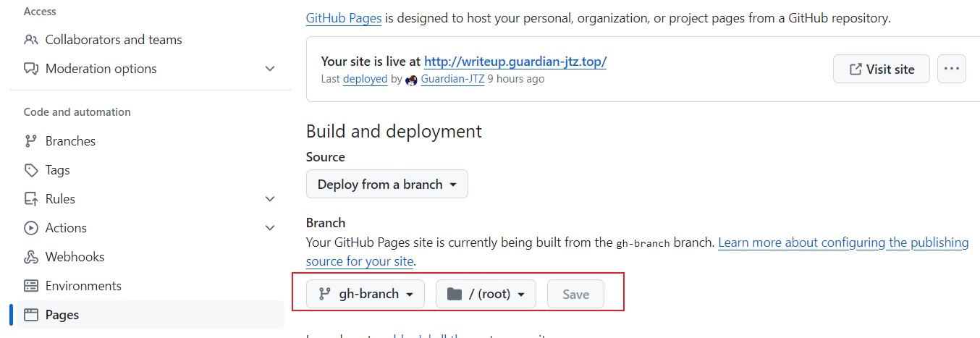Click the Guardian-JTZ avatar image
The image size is (980, 338).
click(411, 80)
